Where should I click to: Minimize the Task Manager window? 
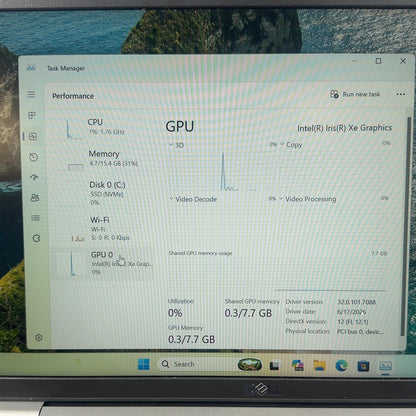coord(355,61)
